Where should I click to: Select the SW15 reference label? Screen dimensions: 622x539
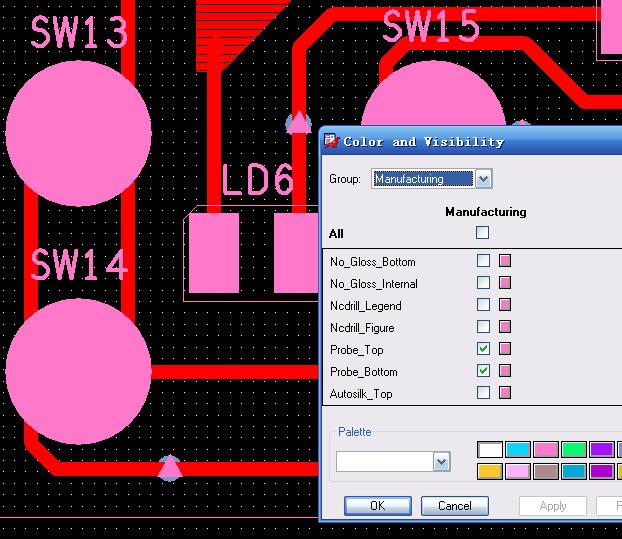[431, 26]
